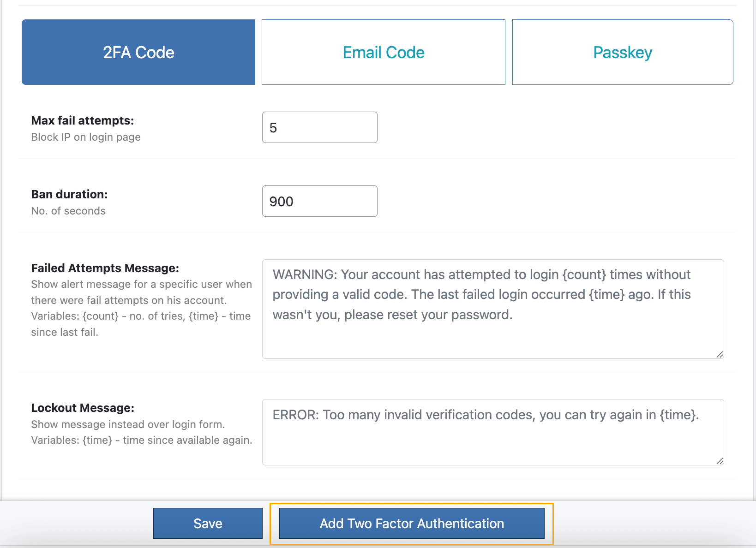Click the Ban duration field showing 900

click(319, 201)
